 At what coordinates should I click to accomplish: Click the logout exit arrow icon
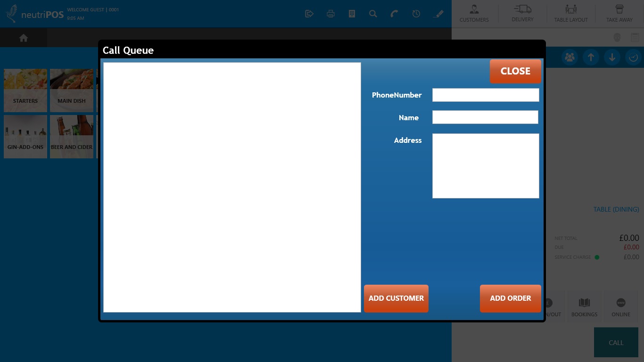[x=309, y=14]
